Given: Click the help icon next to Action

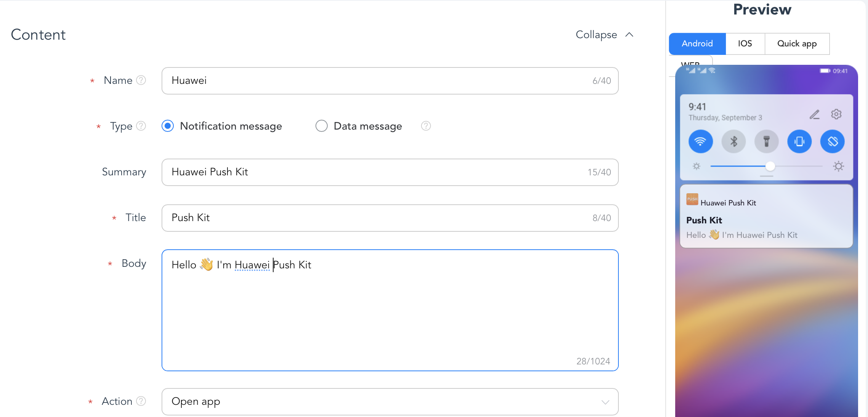Looking at the screenshot, I should click(141, 401).
